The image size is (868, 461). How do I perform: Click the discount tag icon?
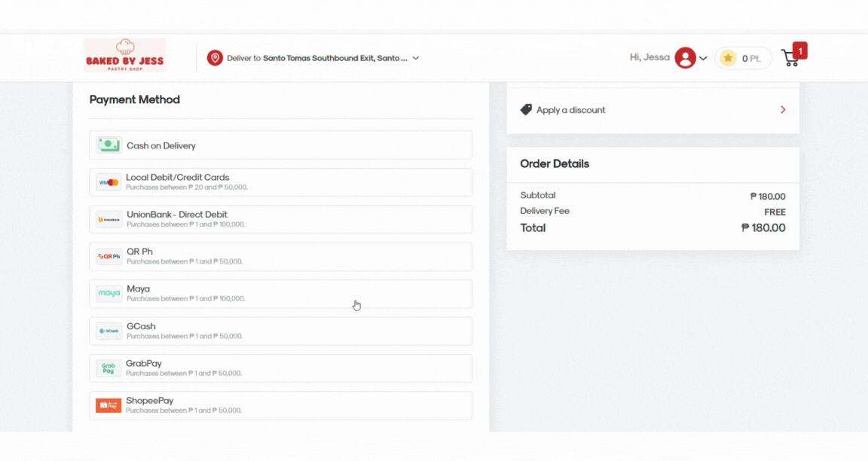pyautogui.click(x=526, y=109)
